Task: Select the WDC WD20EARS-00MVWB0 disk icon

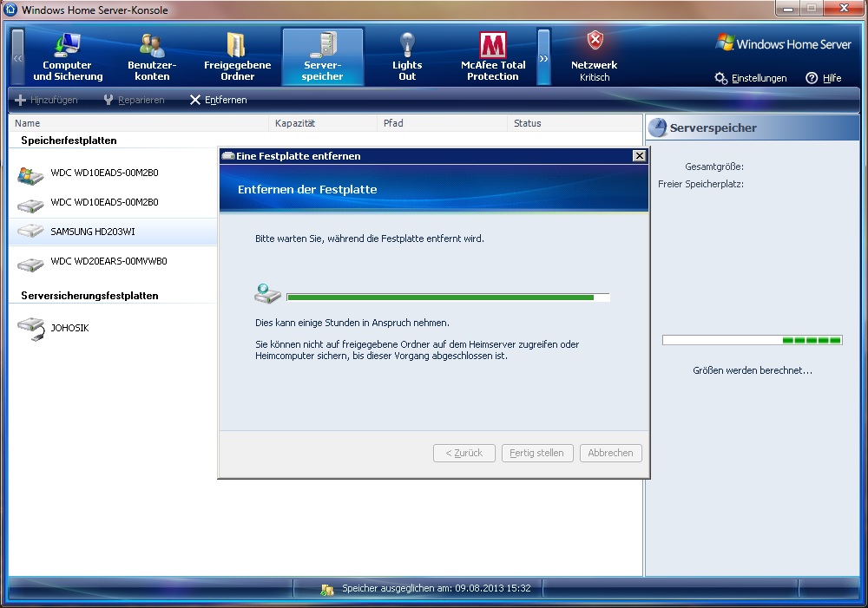Action: tap(30, 265)
